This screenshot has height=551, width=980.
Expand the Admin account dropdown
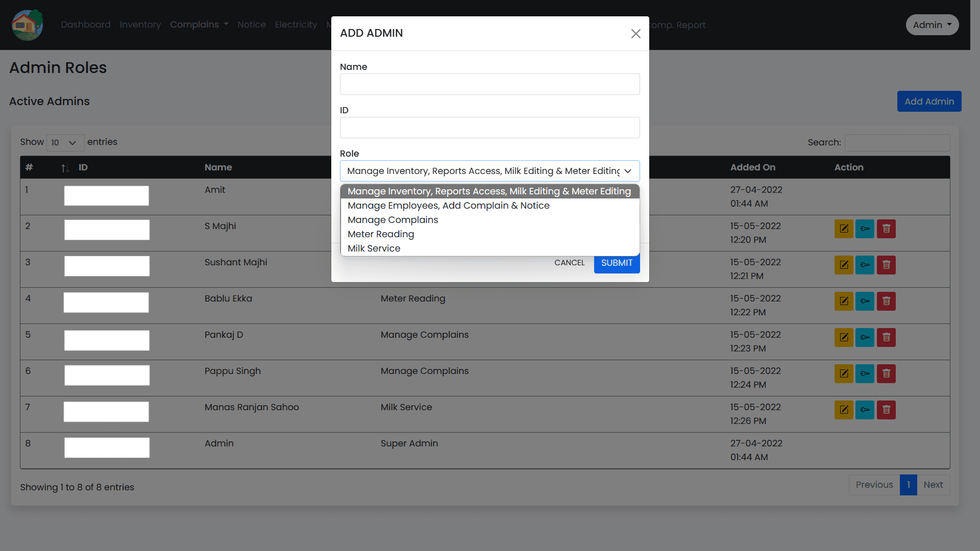pos(932,24)
